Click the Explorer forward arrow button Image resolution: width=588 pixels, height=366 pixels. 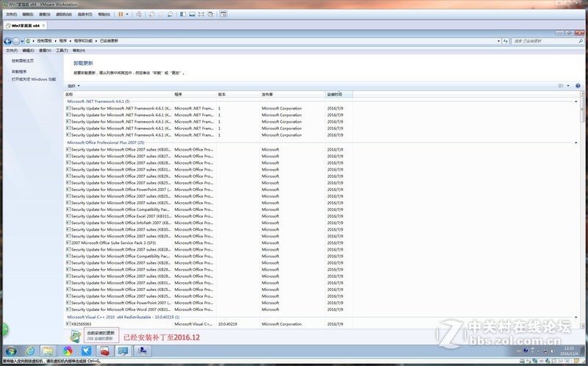(16, 41)
